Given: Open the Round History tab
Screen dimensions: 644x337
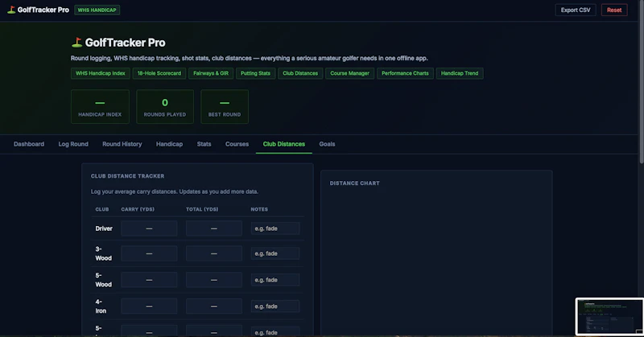Looking at the screenshot, I should (x=122, y=144).
